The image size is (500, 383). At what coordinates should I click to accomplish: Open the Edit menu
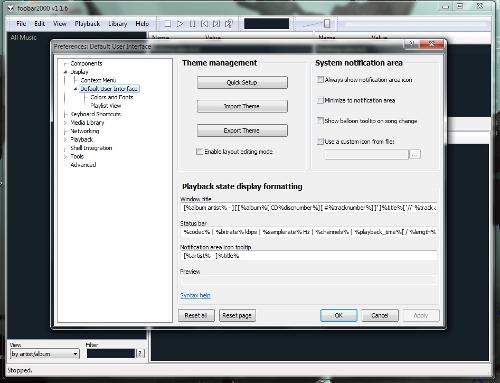pos(39,24)
